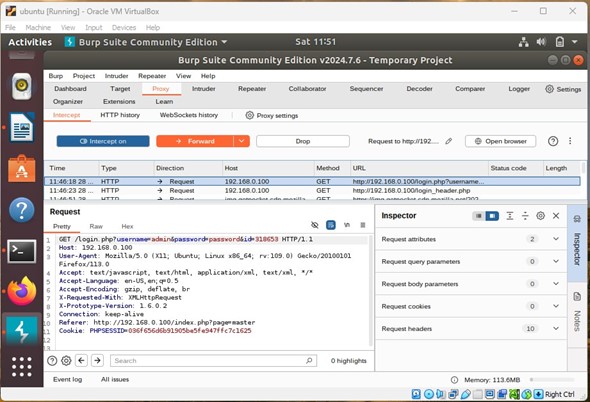
Task: Toggle the Intercept on button
Action: tap(103, 141)
